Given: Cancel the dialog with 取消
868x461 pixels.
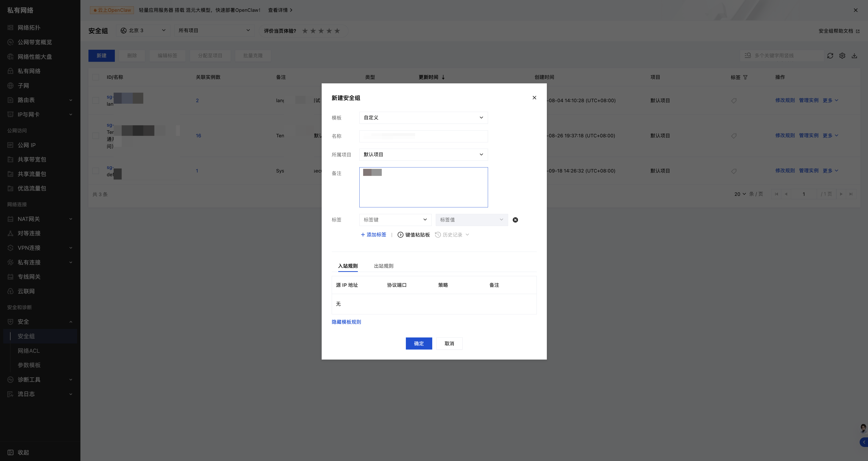Looking at the screenshot, I should click(449, 343).
